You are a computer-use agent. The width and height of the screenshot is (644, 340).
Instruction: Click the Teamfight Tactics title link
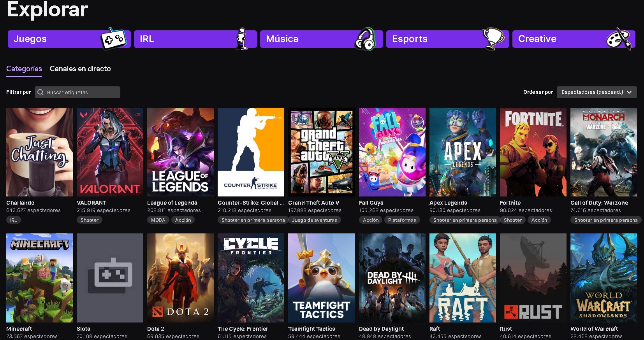(311, 329)
